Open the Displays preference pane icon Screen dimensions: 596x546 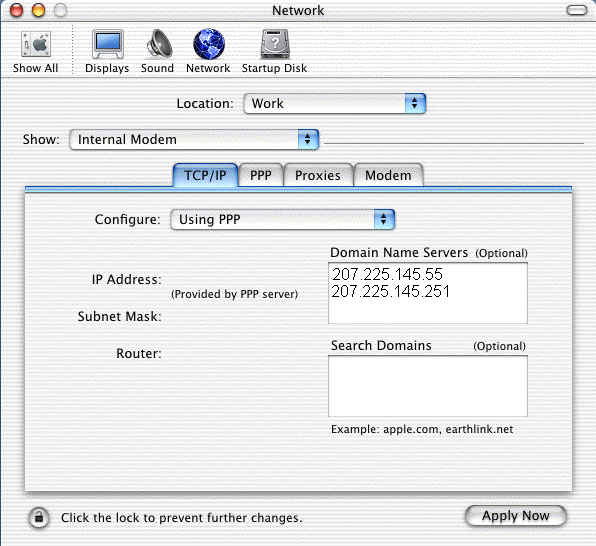click(x=108, y=44)
